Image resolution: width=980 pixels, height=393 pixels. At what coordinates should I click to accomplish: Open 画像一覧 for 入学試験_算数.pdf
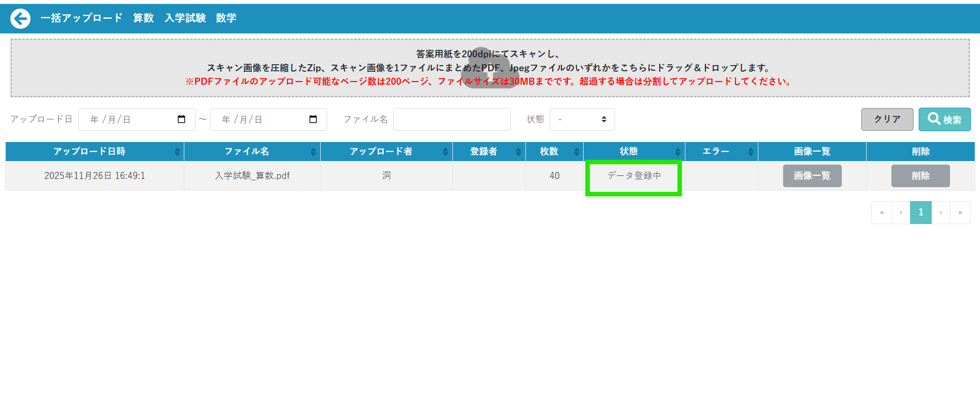[x=812, y=176]
